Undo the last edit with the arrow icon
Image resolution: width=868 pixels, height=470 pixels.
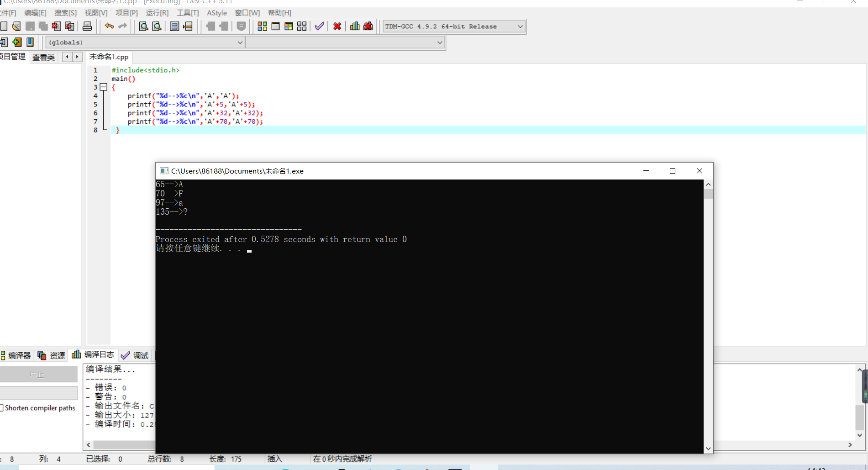click(x=109, y=26)
